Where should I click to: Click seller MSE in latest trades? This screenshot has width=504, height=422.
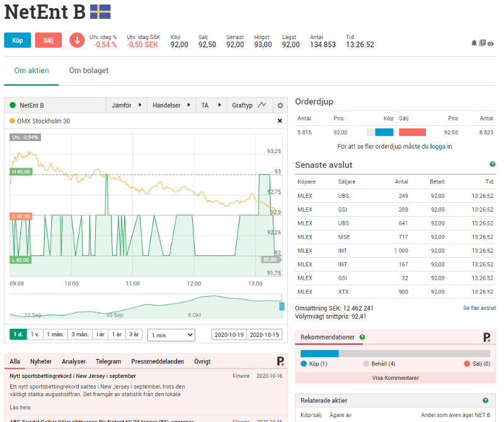point(344,237)
